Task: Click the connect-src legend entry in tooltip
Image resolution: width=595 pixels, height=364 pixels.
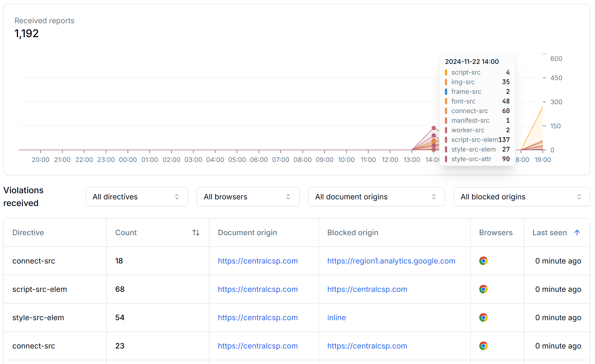Action: click(x=477, y=111)
